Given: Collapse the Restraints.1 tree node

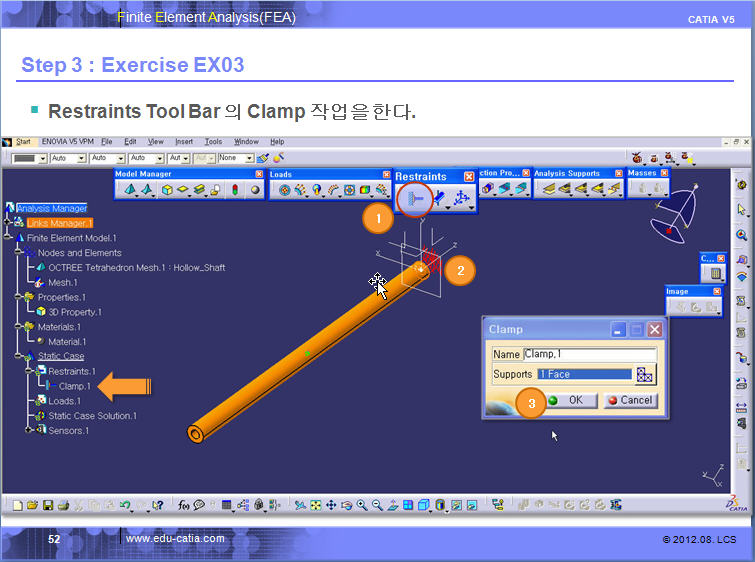Looking at the screenshot, I should (30, 371).
